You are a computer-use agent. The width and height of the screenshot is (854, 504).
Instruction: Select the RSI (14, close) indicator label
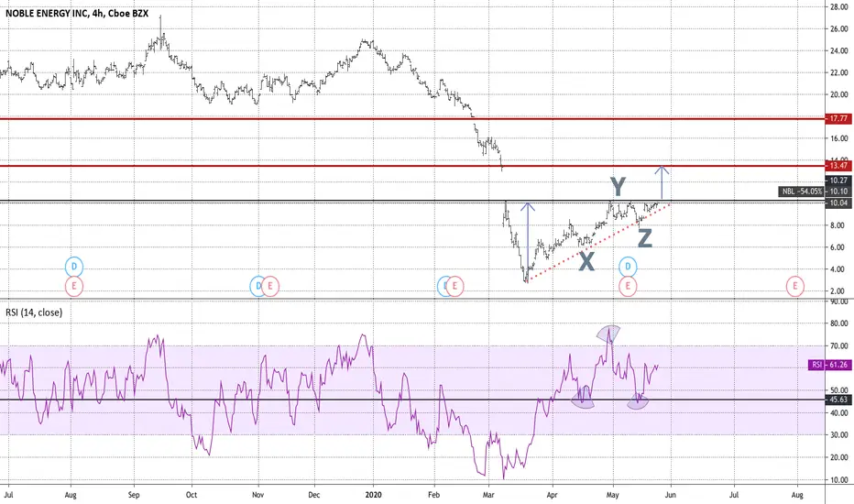click(34, 312)
